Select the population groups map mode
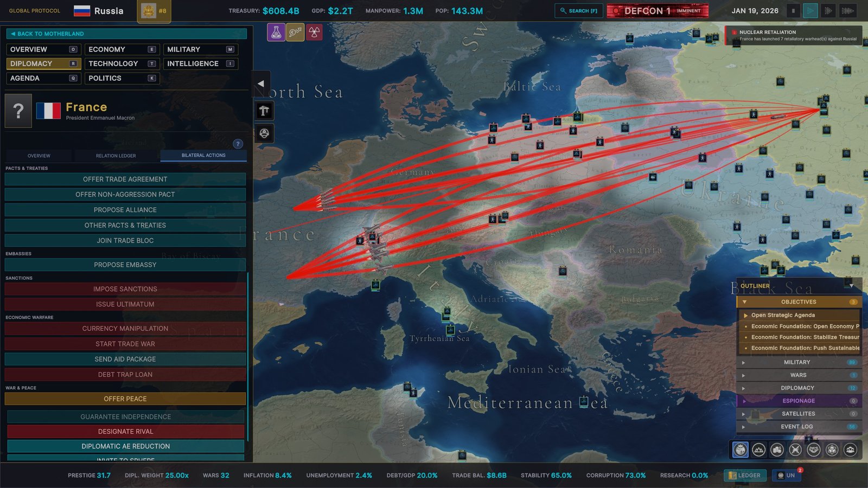This screenshot has width=868, height=488. pyautogui.click(x=850, y=450)
